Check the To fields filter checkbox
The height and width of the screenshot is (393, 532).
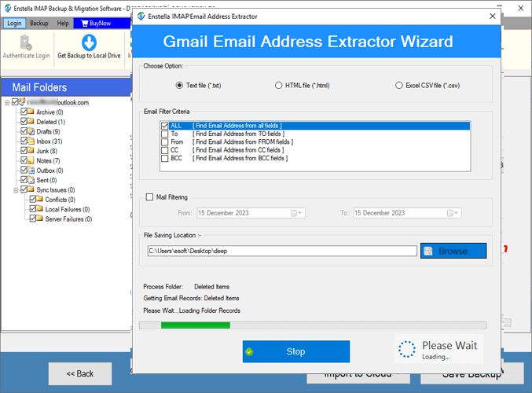[164, 134]
